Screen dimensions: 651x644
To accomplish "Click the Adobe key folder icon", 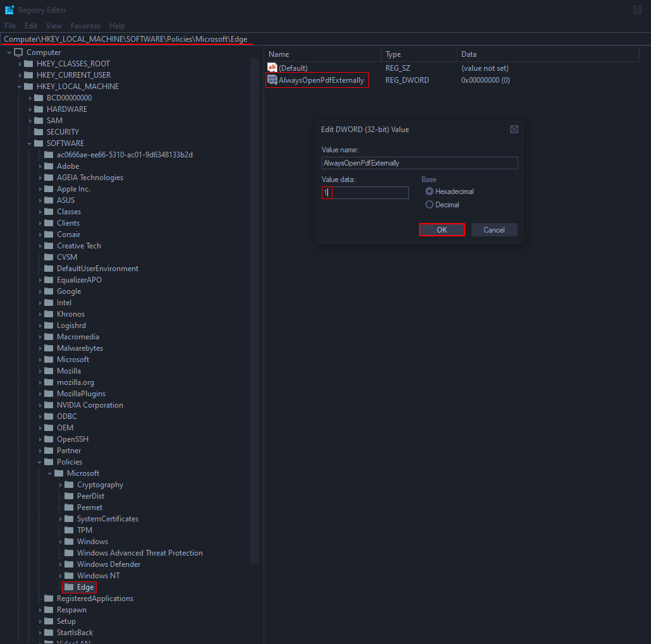I will 49,166.
